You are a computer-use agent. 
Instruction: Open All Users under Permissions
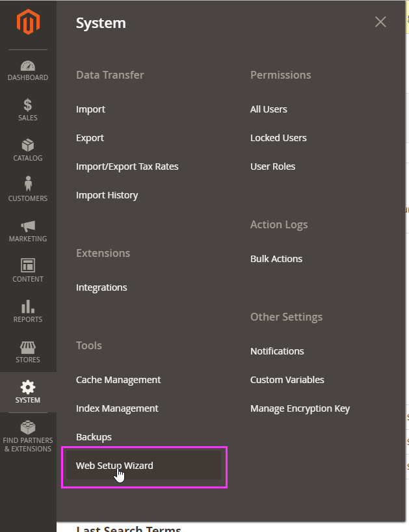point(269,109)
